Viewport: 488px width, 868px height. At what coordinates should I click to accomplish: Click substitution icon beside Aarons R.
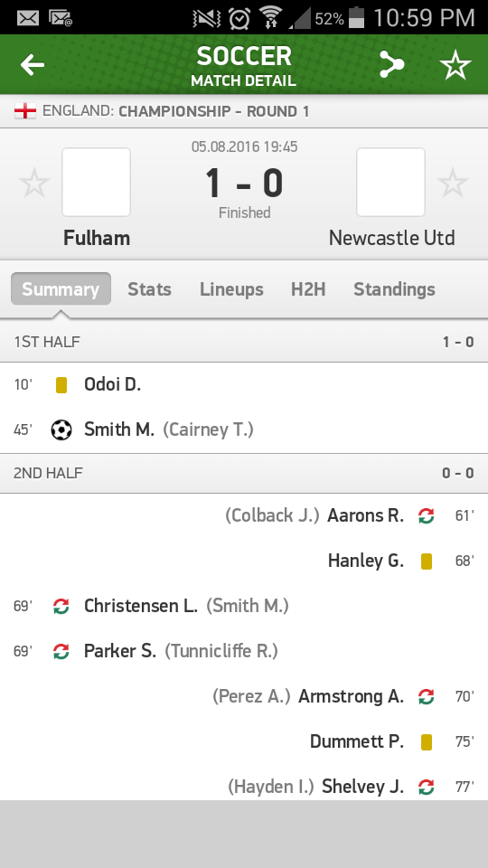pyautogui.click(x=426, y=516)
